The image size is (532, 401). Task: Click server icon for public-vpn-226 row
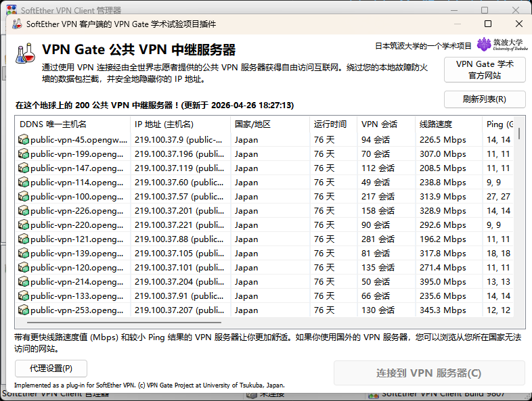[24, 210]
